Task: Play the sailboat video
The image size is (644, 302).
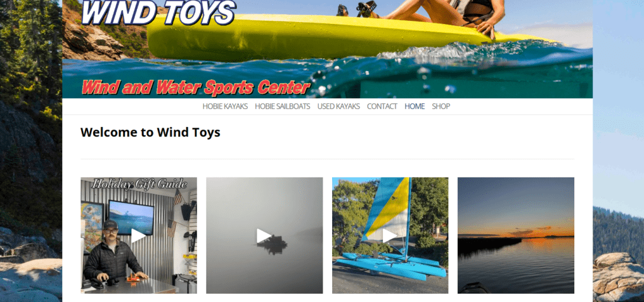Action: [x=390, y=236]
